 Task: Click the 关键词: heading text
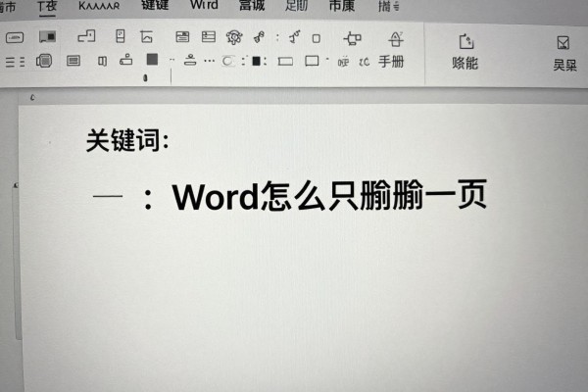[x=127, y=140]
